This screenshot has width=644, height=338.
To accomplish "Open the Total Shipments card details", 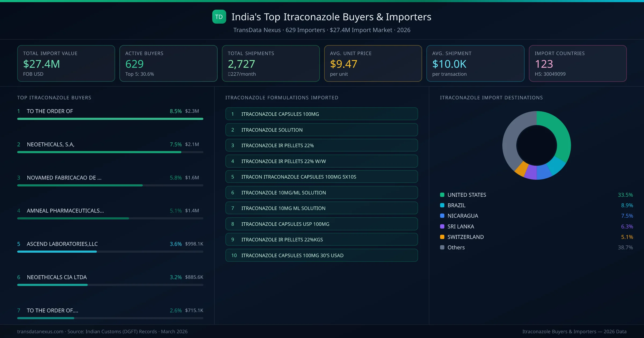I will pyautogui.click(x=270, y=63).
